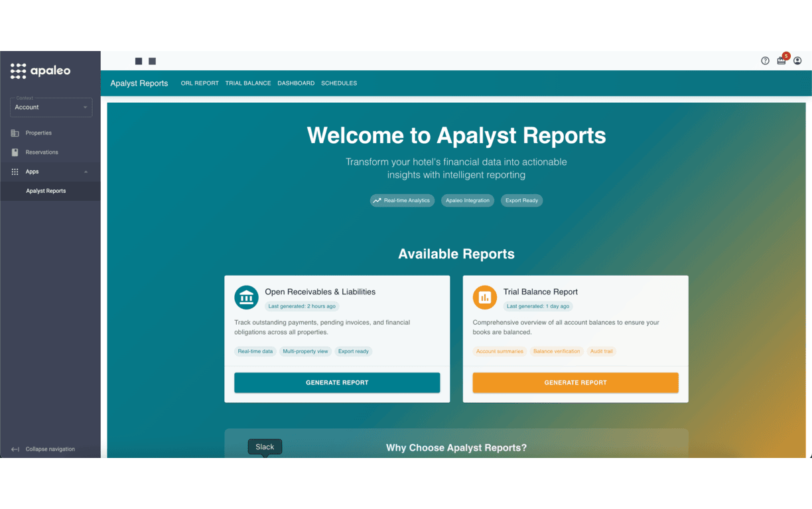Click the first dark square in top bar
Screen dimensions: 812x509
click(139, 61)
